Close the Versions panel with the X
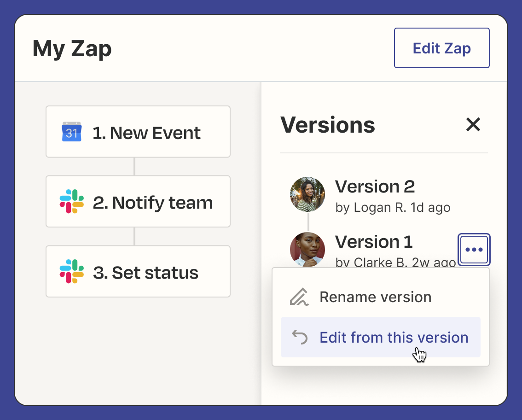 click(x=473, y=124)
